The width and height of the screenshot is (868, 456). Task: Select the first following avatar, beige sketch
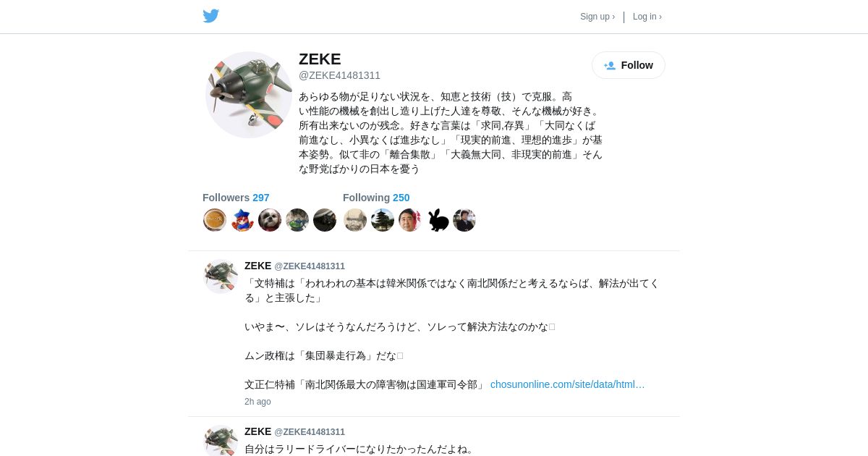tap(355, 220)
